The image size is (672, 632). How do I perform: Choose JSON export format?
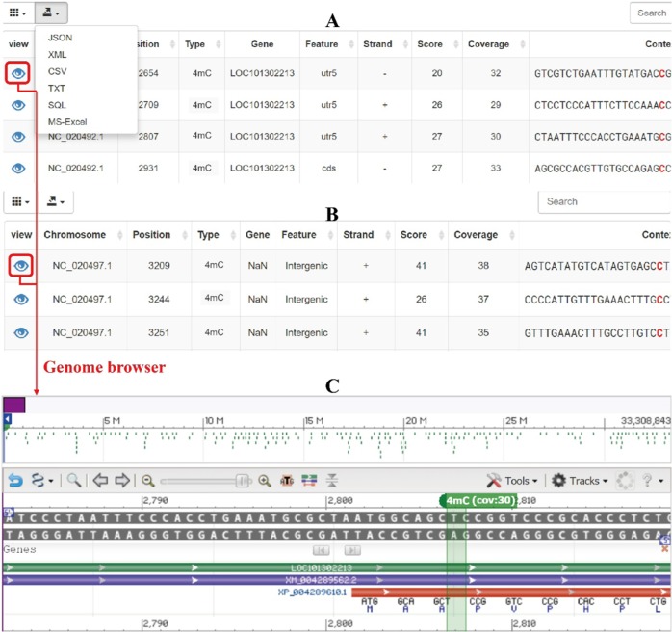(x=60, y=38)
